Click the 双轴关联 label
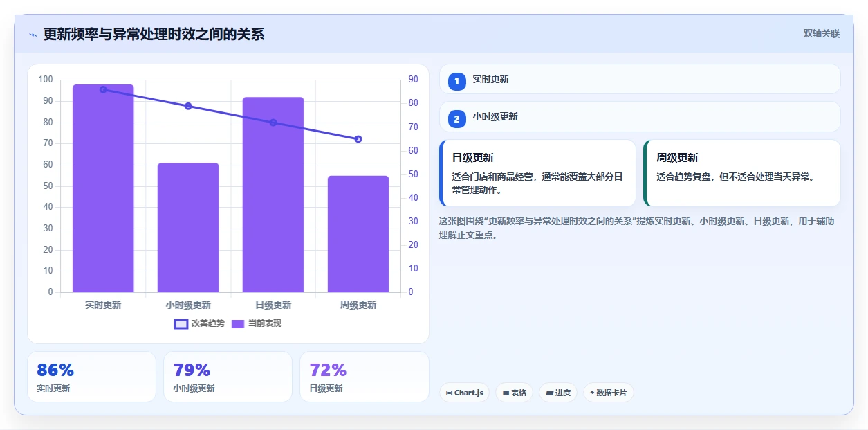 coord(822,34)
